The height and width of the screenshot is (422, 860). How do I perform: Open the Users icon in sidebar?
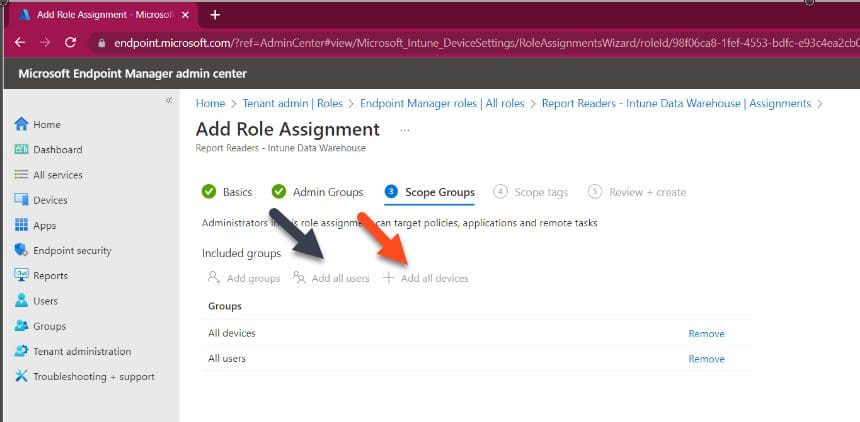(21, 301)
